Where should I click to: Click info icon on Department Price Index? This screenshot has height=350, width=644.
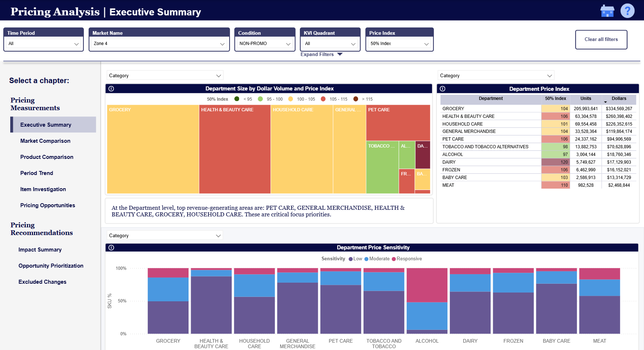(x=442, y=89)
